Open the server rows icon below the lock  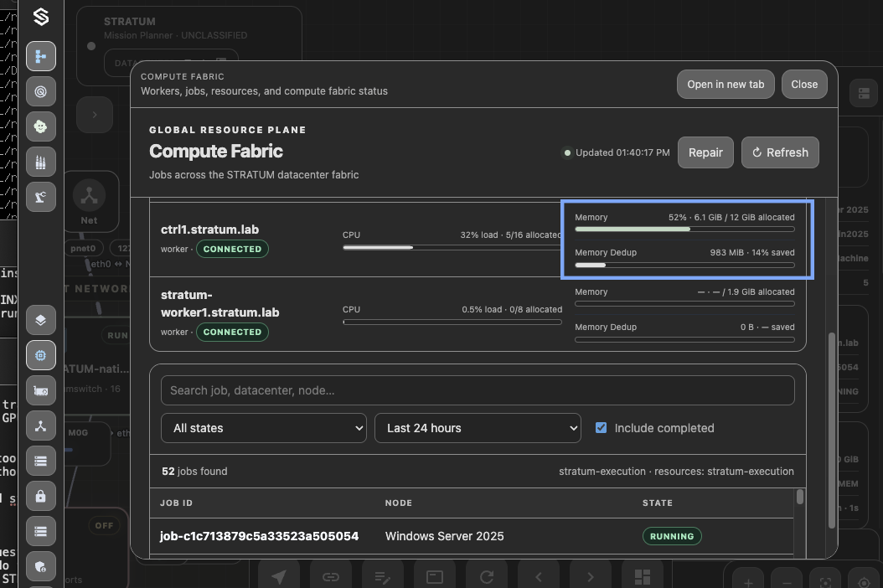(x=40, y=531)
